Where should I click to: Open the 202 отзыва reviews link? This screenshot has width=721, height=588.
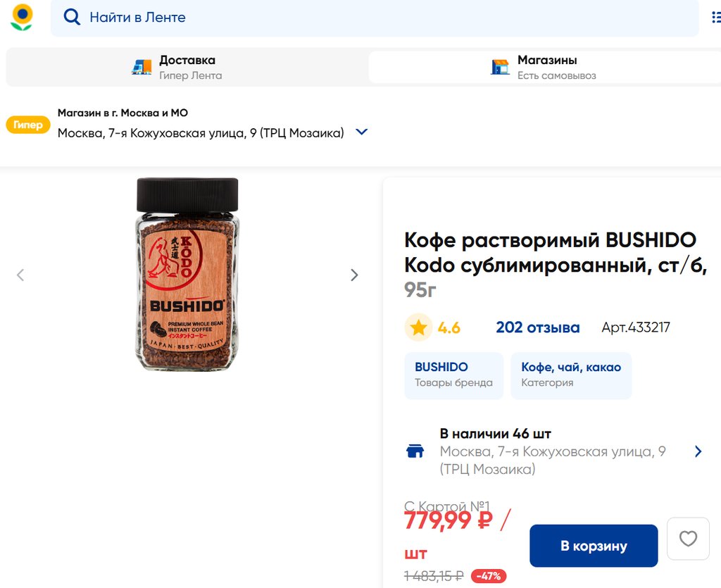coord(537,327)
